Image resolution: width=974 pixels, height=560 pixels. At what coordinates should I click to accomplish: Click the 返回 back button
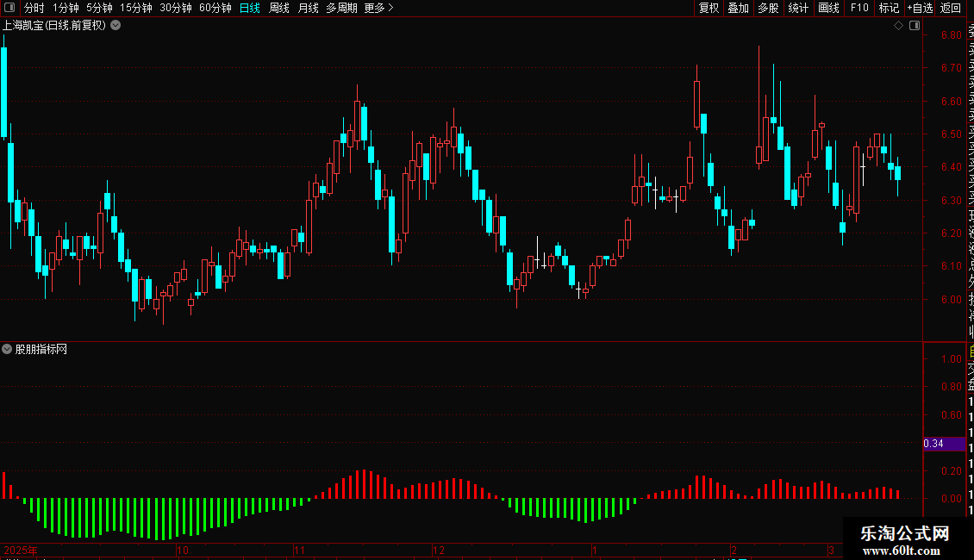(x=951, y=8)
